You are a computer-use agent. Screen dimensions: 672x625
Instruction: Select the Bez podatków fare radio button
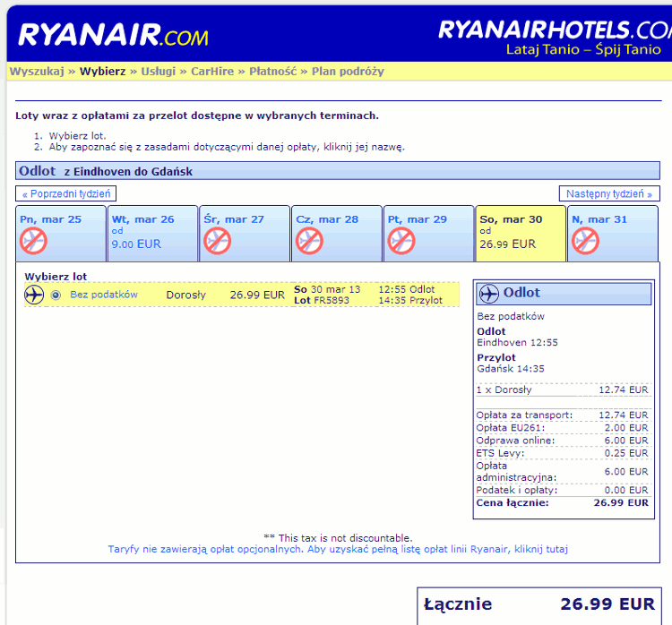point(56,295)
